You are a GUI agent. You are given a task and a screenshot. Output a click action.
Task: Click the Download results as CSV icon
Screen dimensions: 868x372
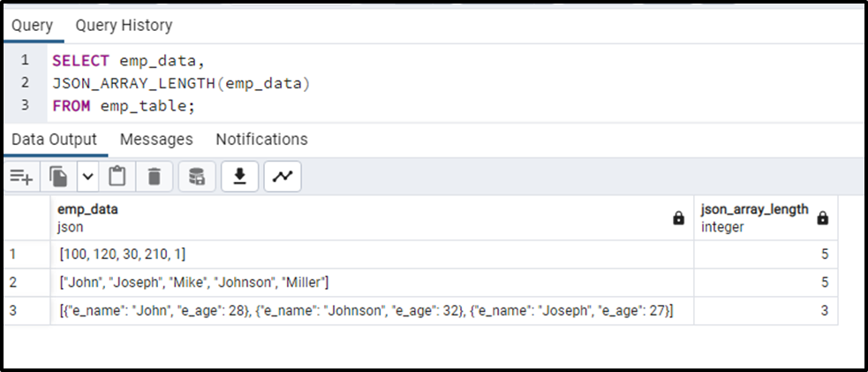(x=239, y=177)
